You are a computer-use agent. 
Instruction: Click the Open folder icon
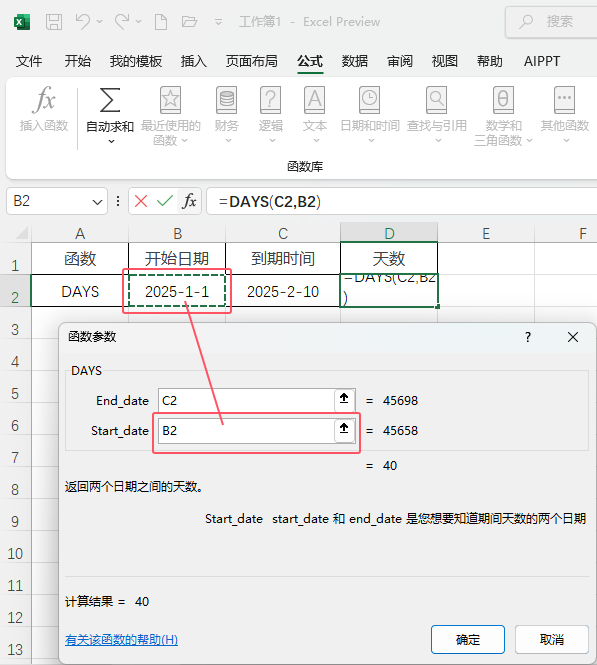coord(189,22)
